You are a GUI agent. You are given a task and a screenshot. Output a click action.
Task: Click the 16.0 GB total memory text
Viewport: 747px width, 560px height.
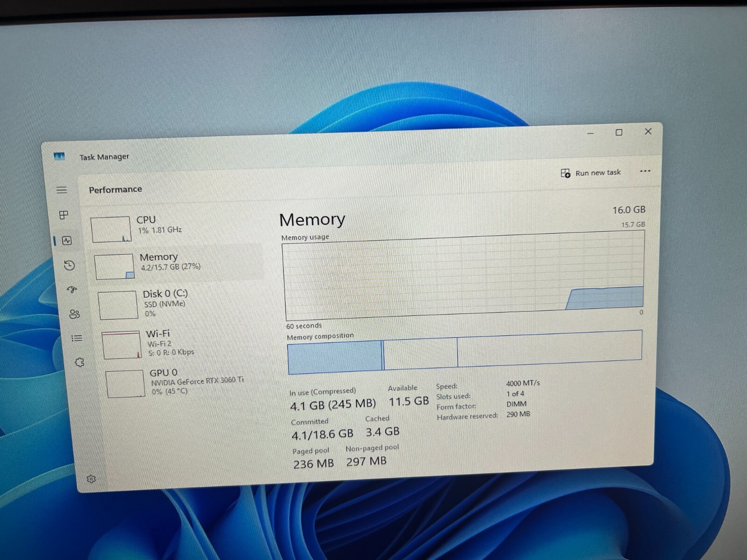coord(629,210)
